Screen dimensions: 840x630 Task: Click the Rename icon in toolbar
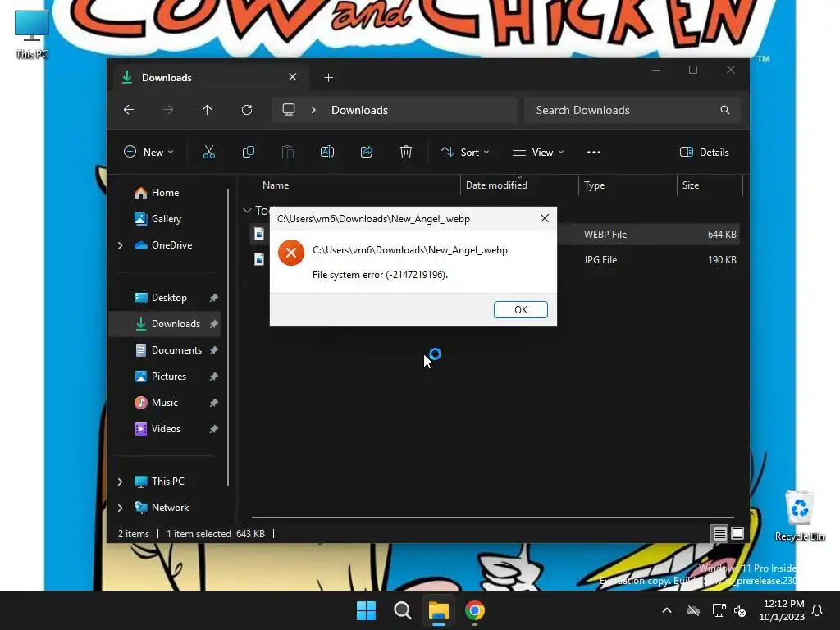click(x=326, y=152)
